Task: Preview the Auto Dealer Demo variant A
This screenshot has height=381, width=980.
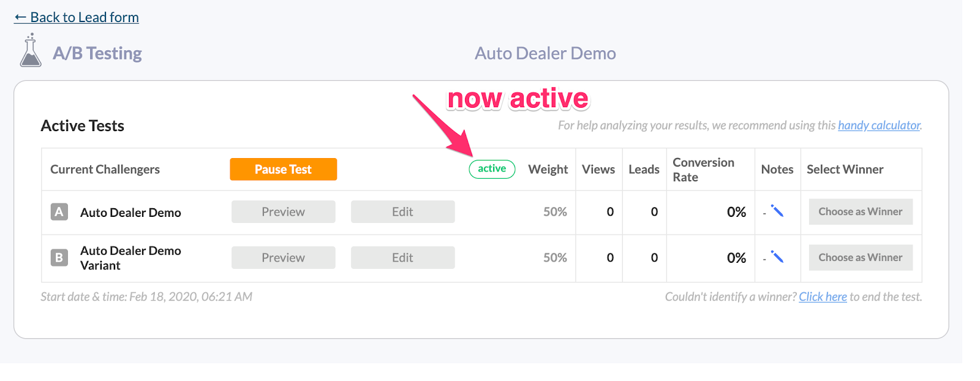Action: 283,212
